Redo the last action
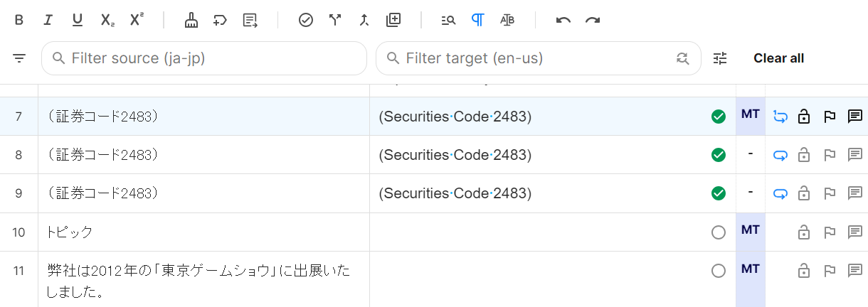Screen dimensions: 868x307 pyautogui.click(x=593, y=20)
